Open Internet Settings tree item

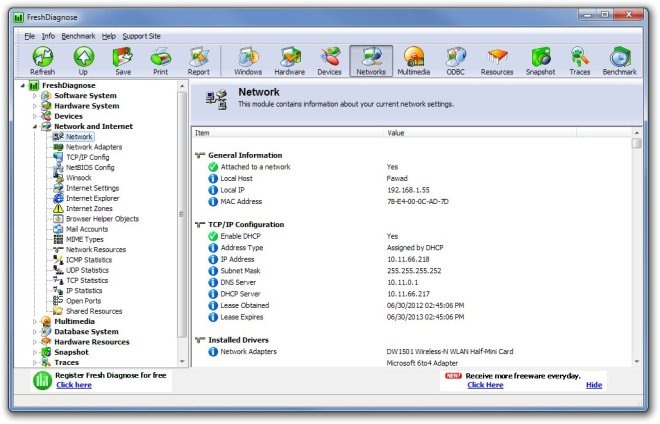pos(93,188)
